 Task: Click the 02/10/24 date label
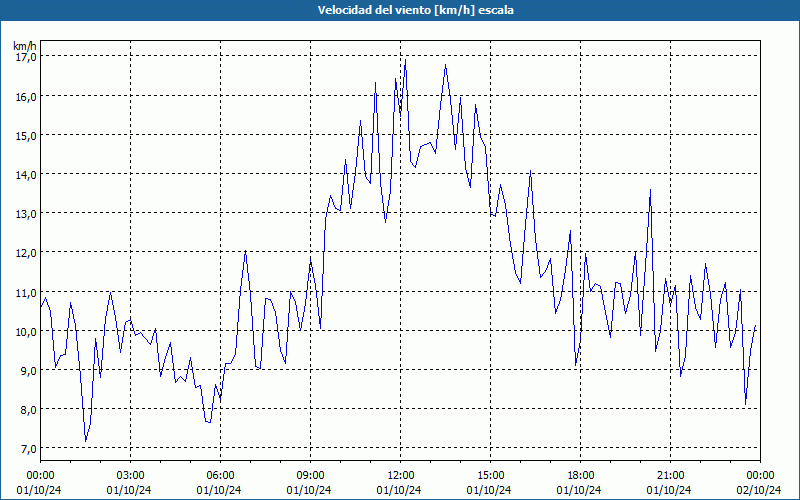760,490
